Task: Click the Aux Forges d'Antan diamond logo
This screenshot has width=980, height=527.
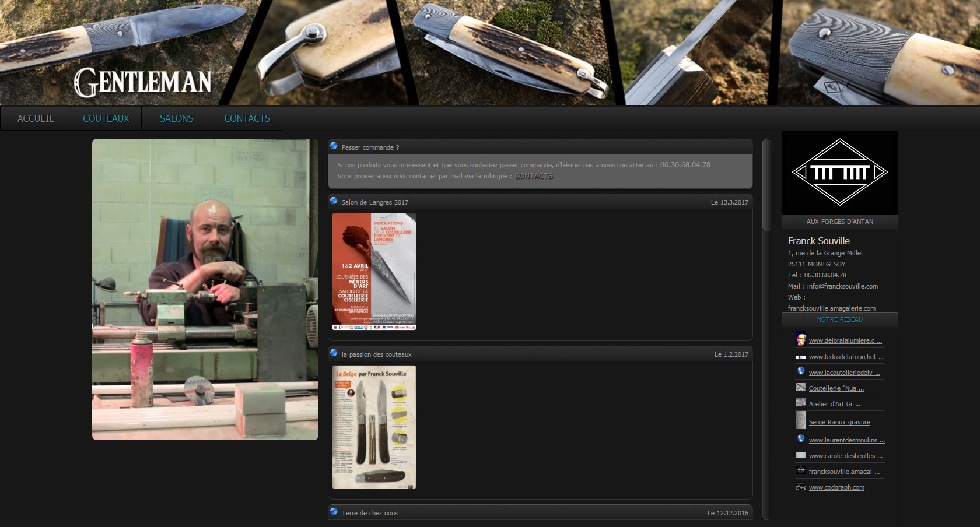Action: click(840, 172)
